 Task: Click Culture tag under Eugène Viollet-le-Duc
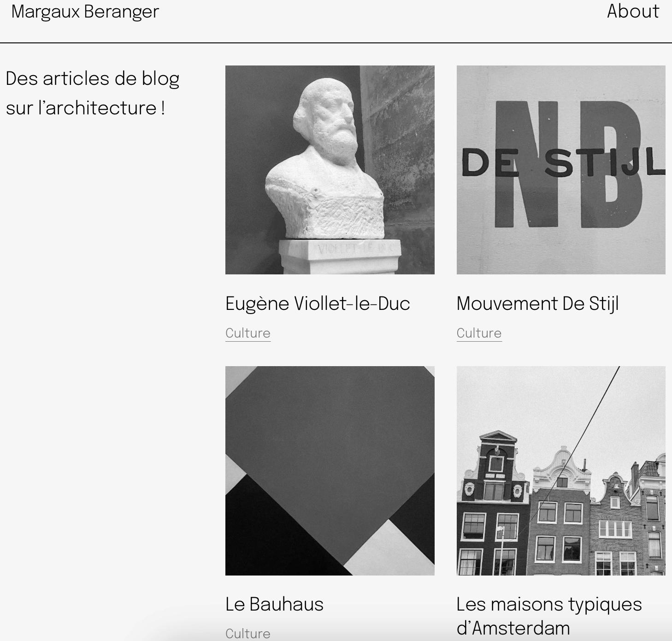248,333
